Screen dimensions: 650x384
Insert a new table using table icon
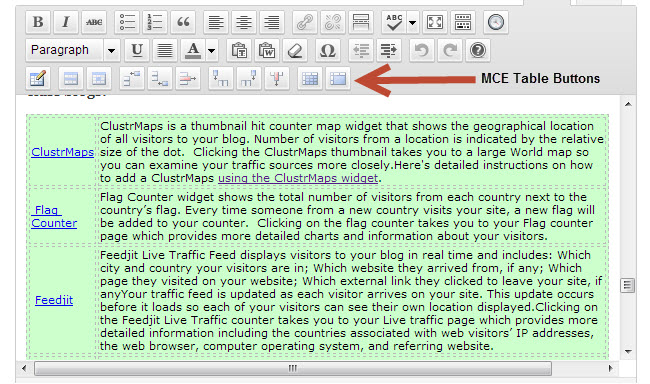click(x=37, y=78)
